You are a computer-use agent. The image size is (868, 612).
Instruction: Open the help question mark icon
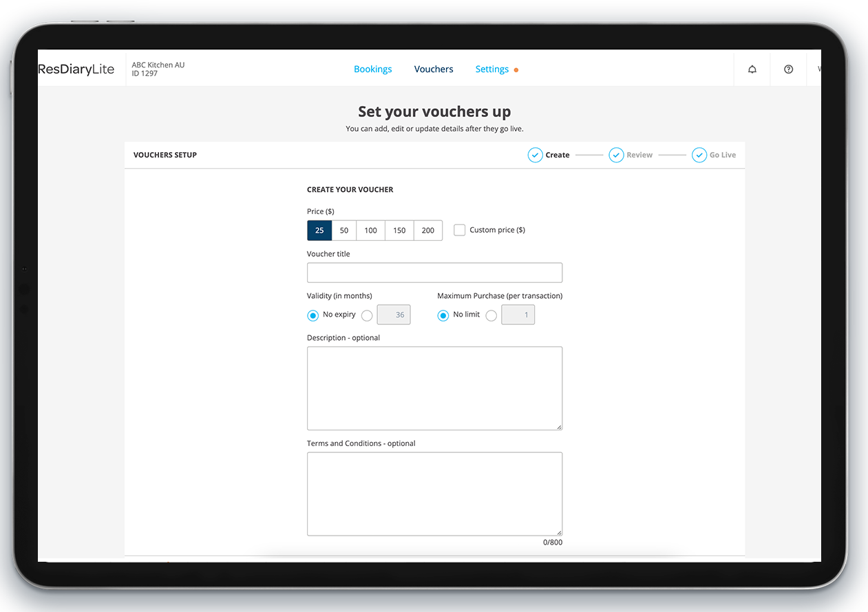coord(788,70)
